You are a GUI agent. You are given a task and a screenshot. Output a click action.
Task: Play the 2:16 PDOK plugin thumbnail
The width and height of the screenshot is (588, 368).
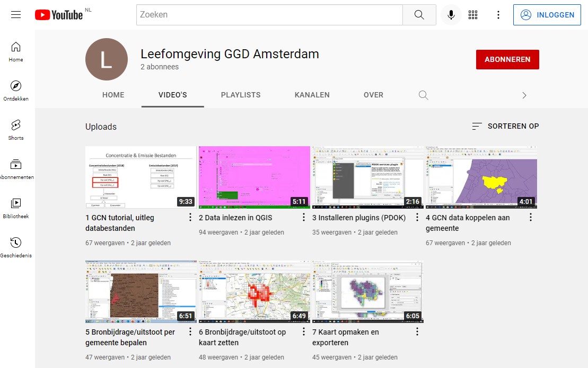(368, 177)
